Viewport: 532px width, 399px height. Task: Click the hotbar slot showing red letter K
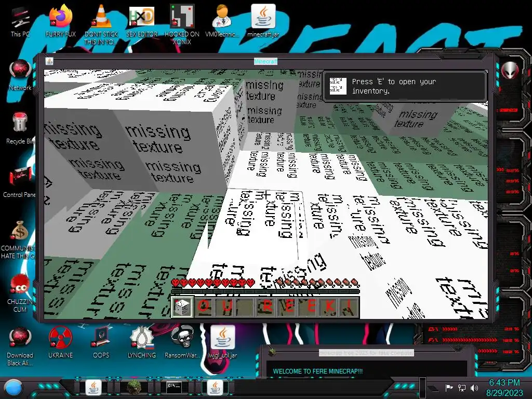[x=330, y=308]
